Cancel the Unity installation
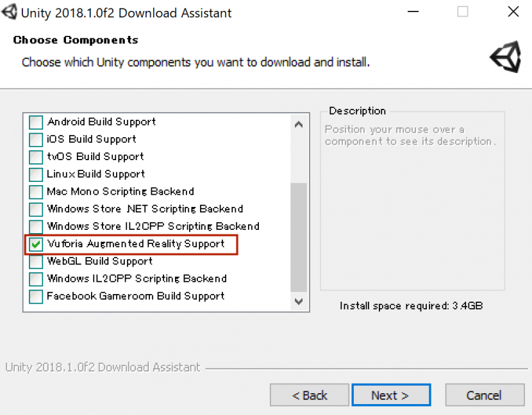 click(484, 395)
